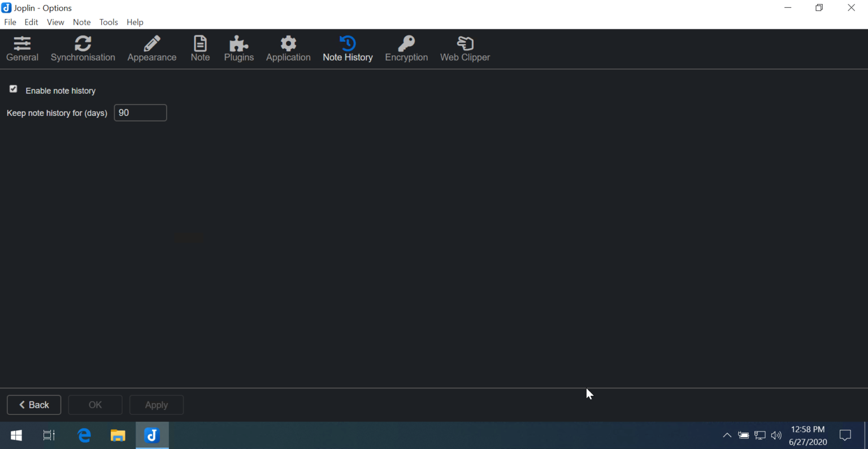Apply the current settings changes
Image resolution: width=868 pixels, height=449 pixels.
pyautogui.click(x=157, y=404)
